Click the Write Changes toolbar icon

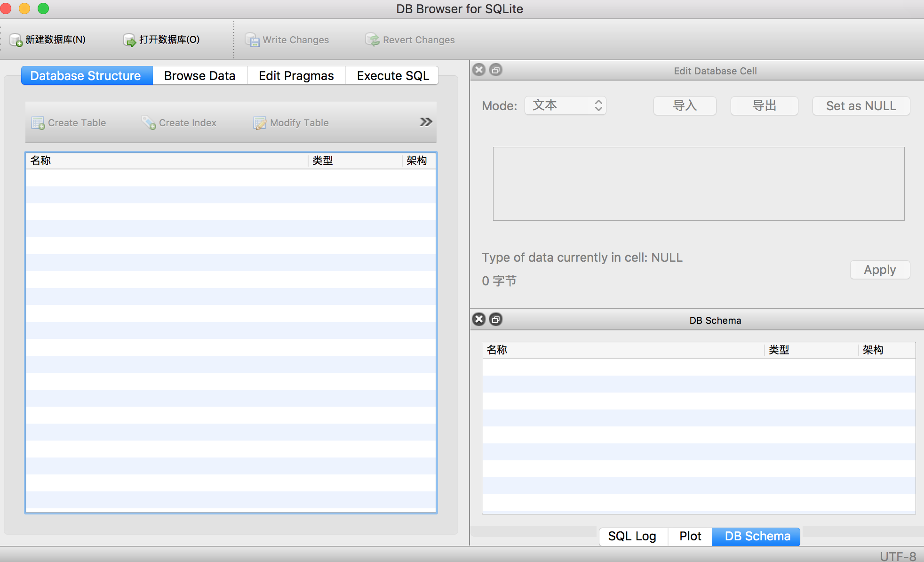[252, 40]
